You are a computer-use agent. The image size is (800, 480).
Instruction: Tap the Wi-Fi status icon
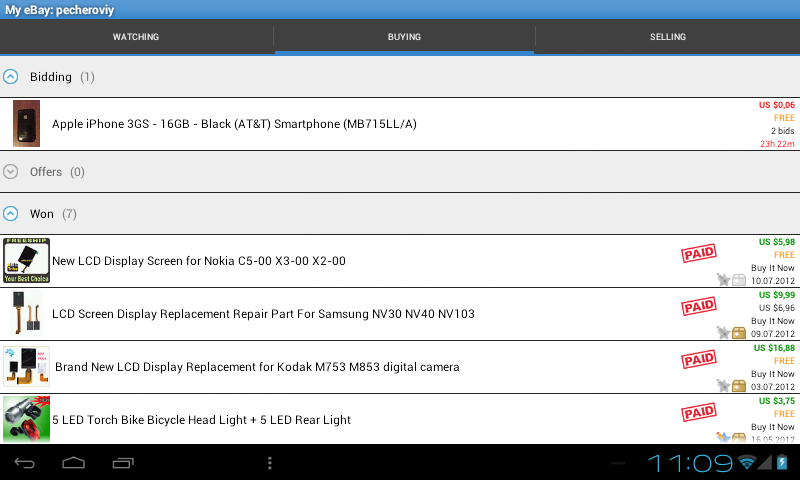pyautogui.click(x=746, y=463)
